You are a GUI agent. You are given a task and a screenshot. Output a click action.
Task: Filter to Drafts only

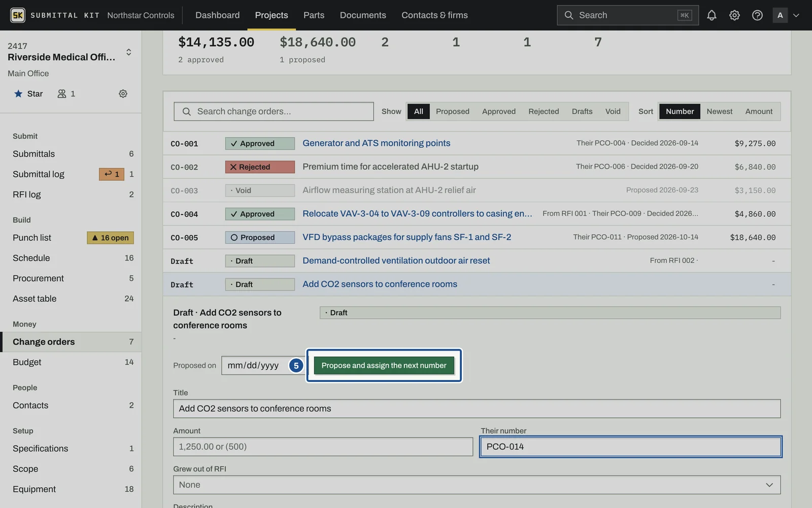click(x=582, y=112)
